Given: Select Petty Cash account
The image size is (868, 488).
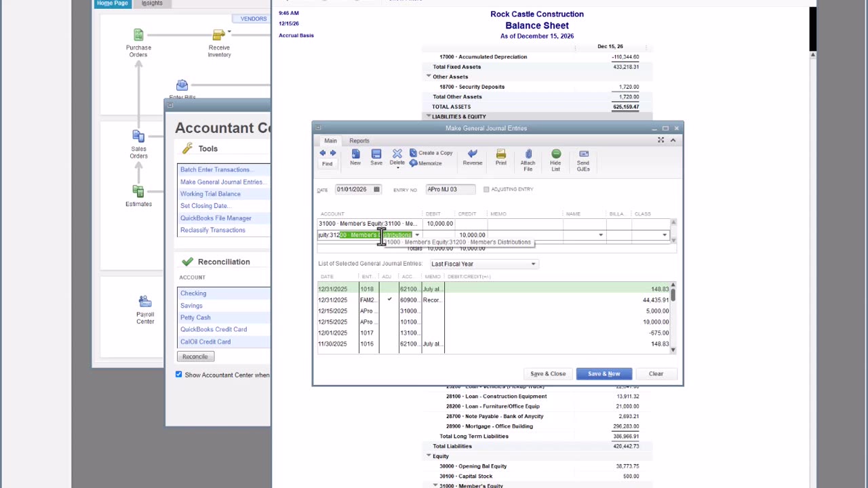Looking at the screenshot, I should click(195, 317).
